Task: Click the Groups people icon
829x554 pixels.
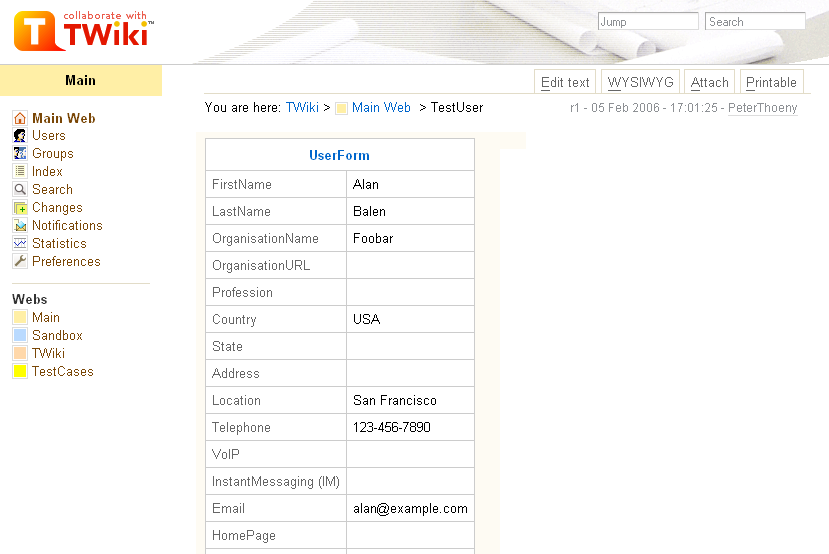Action: tap(20, 154)
